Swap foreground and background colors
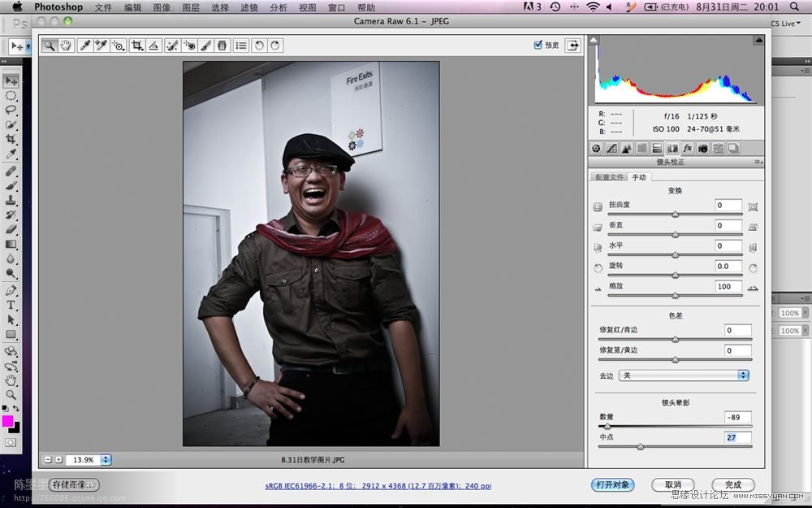 (16, 409)
